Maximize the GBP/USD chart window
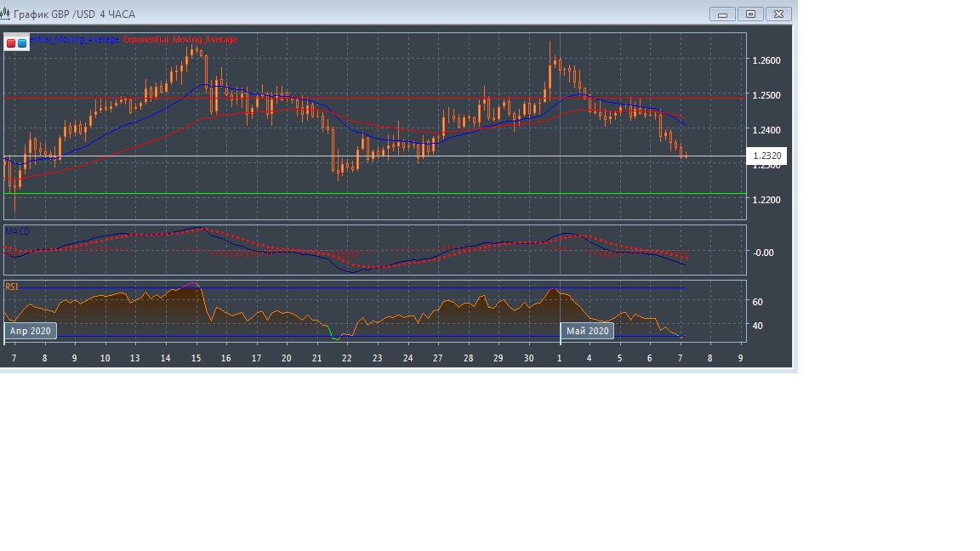The image size is (980, 551). click(x=751, y=14)
